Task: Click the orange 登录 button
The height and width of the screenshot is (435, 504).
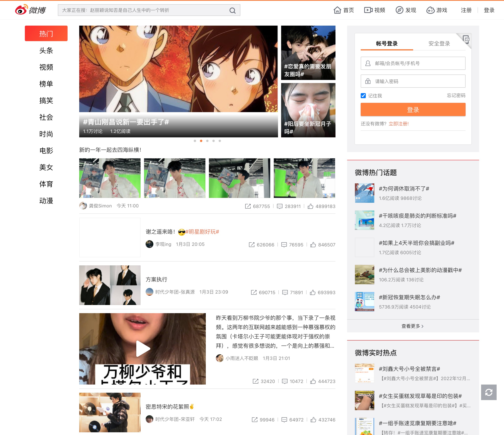Action: [x=413, y=109]
